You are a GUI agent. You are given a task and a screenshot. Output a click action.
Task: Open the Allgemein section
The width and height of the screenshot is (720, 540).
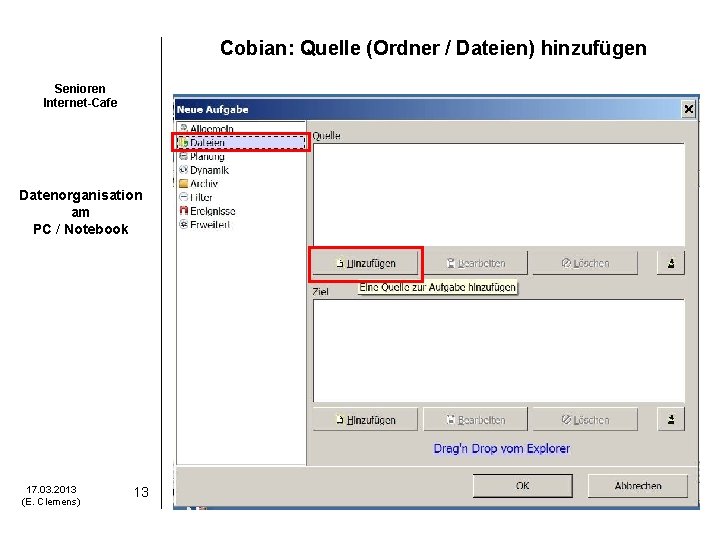[207, 129]
